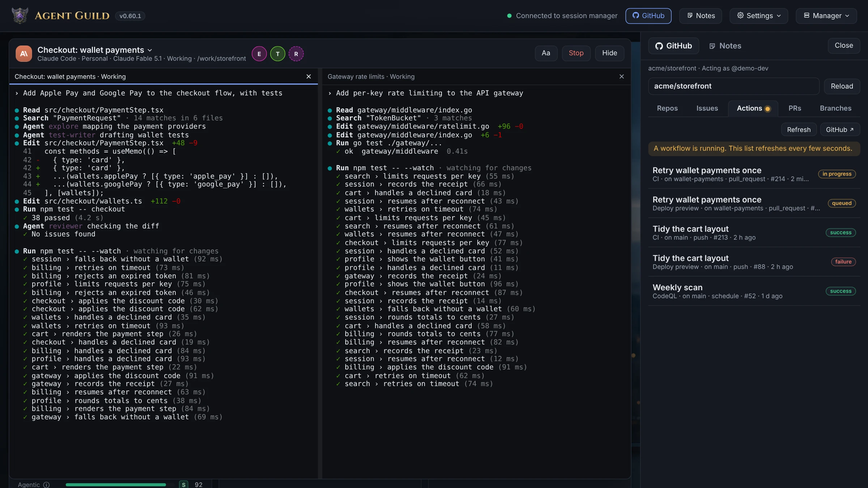Select the T subagent avatar
The image size is (868, 488).
(x=278, y=54)
